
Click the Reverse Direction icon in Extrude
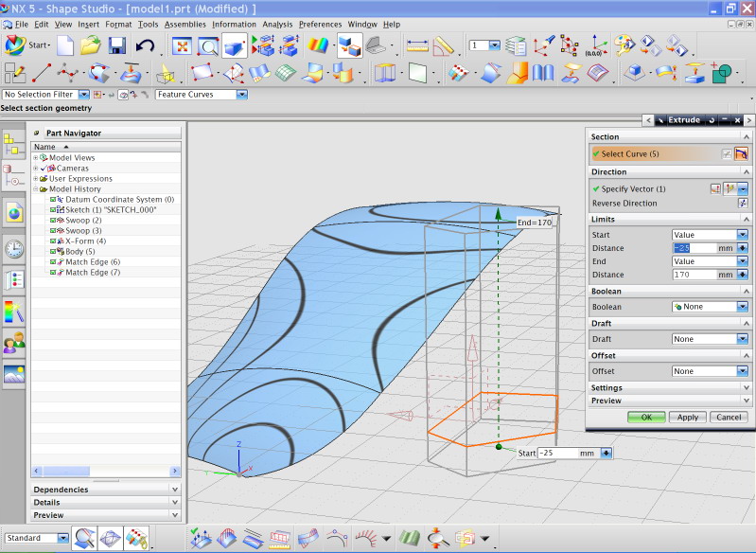pos(743,204)
